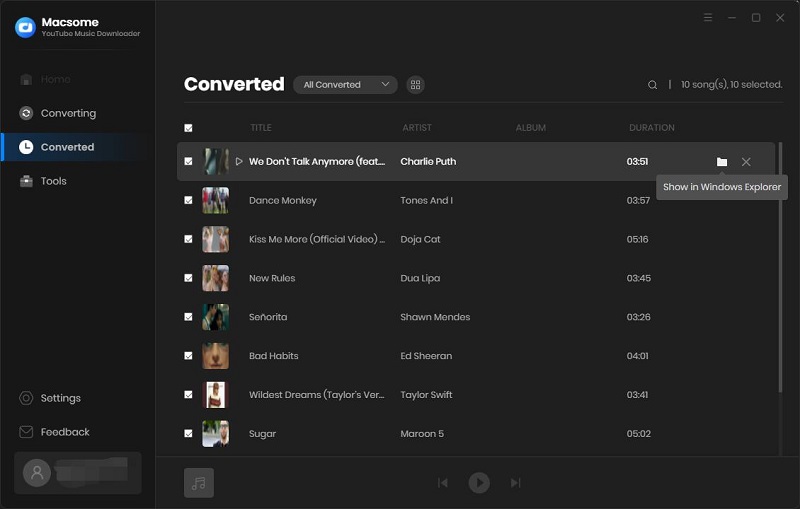Viewport: 800px width, 509px height.
Task: Click artist name Shawn Mendes
Action: pyautogui.click(x=435, y=317)
